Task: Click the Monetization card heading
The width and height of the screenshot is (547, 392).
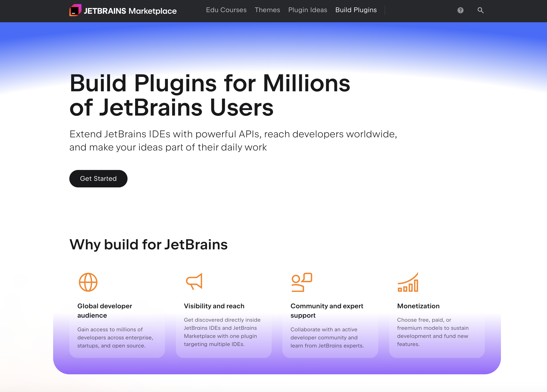Action: (418, 306)
